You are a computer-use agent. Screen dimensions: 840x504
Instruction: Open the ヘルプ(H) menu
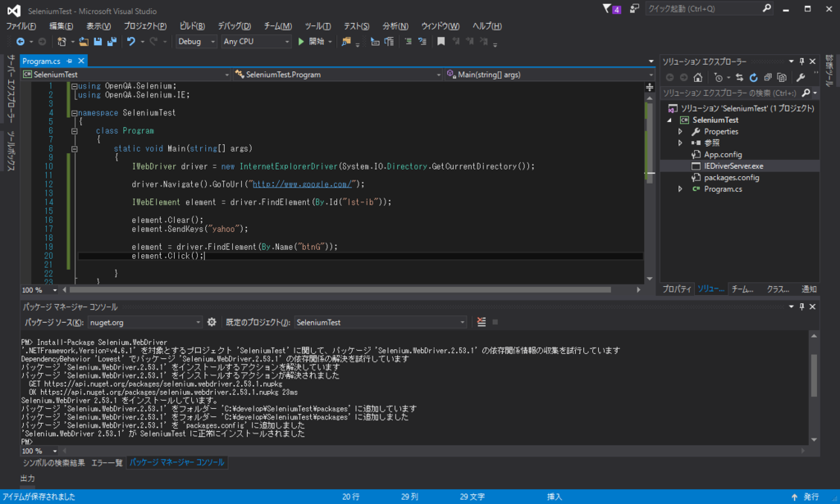(487, 25)
